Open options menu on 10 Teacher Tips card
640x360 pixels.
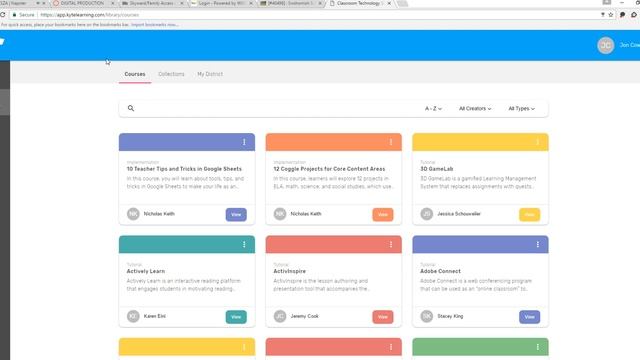tap(244, 142)
